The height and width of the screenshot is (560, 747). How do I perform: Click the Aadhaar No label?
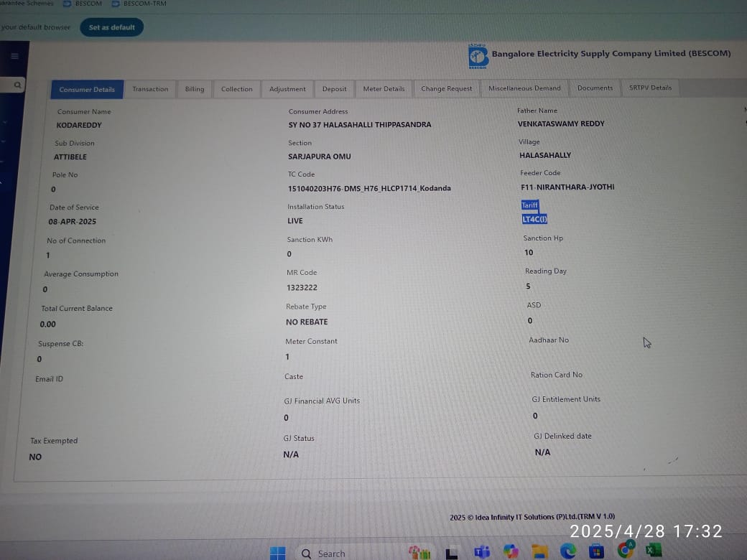coord(549,340)
